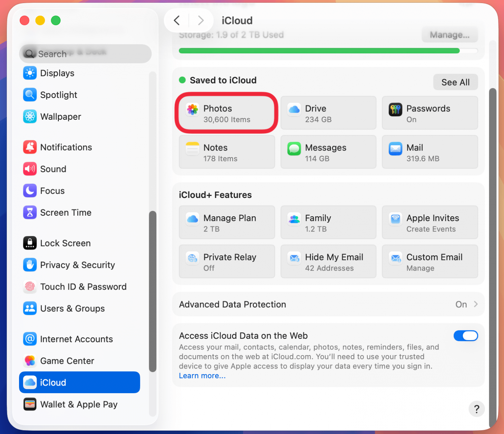Open the Passwords keys icon tile
Screen dimensions: 504x434
(x=395, y=110)
